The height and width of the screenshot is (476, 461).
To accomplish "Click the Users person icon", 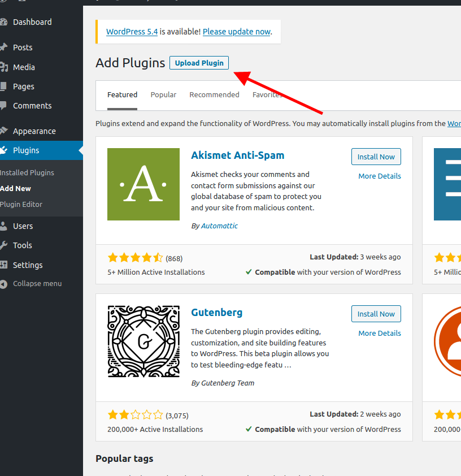I will click(x=3, y=226).
